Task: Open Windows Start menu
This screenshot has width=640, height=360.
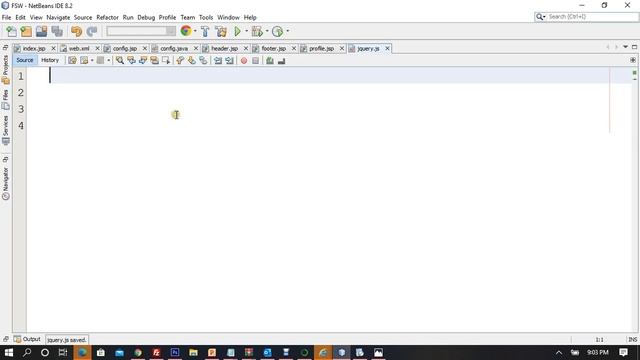Action: coord(9,352)
